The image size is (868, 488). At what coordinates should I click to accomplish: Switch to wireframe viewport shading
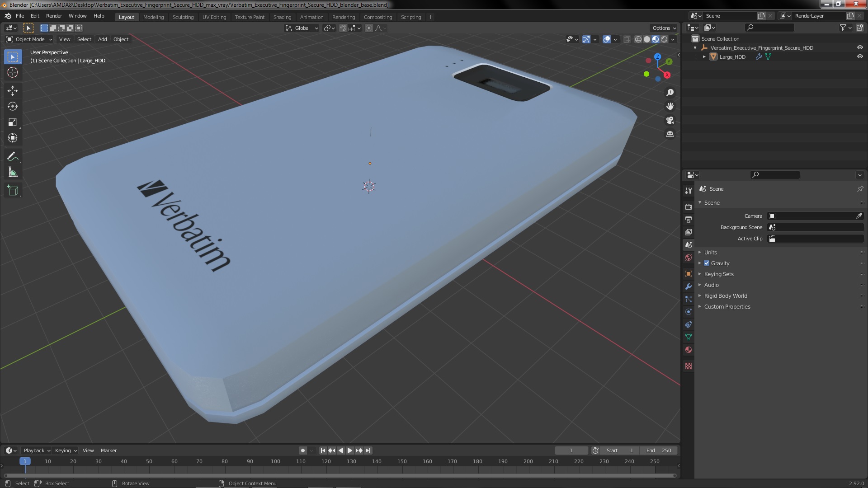638,39
